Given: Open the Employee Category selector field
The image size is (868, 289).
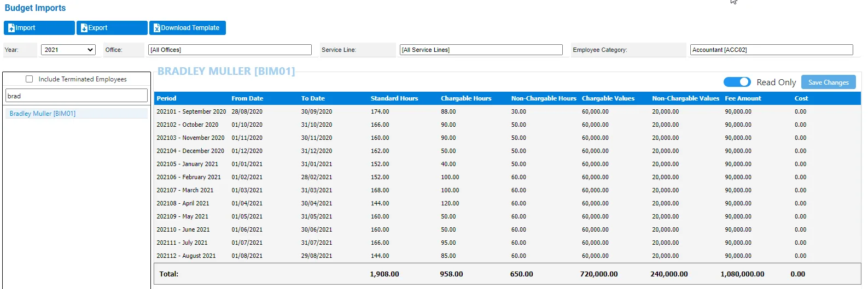Looking at the screenshot, I should pos(772,50).
